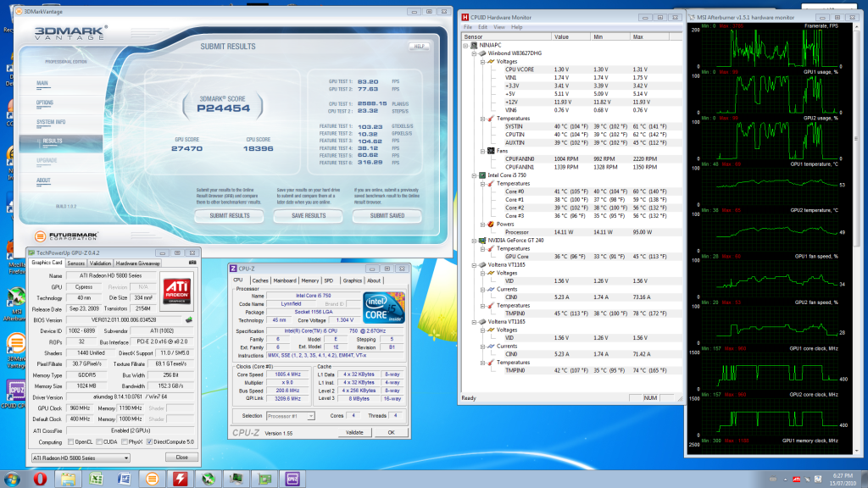Image resolution: width=868 pixels, height=488 pixels.
Task: Click the NINJAPC computer icon in Hardware Monitor
Action: coord(474,46)
